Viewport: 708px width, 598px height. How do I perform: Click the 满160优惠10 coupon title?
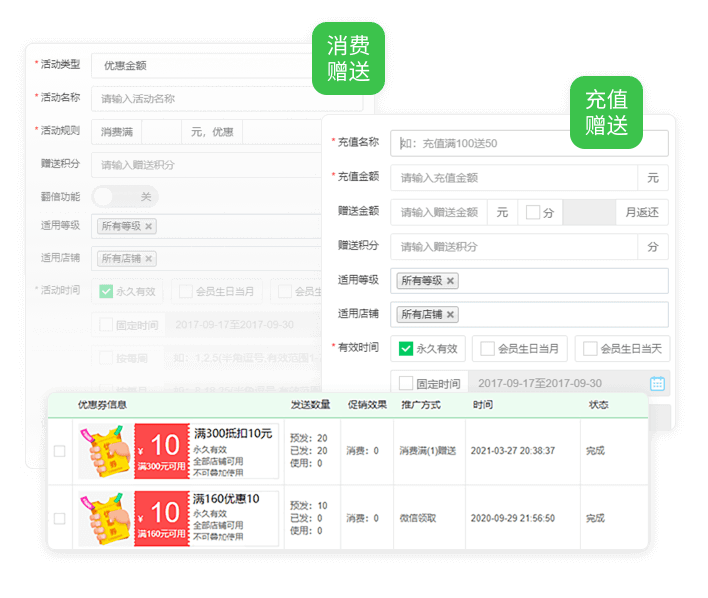226,499
